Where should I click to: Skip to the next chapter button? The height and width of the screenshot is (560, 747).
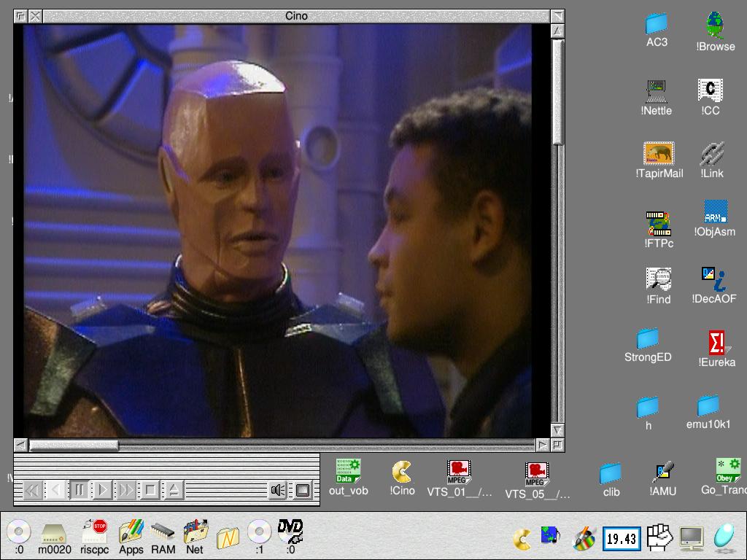126,489
